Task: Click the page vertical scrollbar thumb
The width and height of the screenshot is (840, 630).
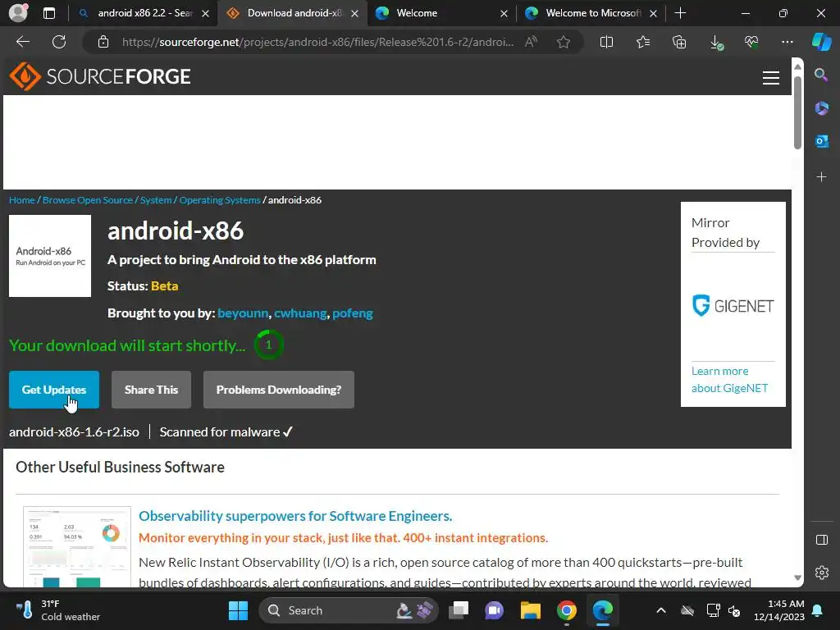Action: click(x=797, y=112)
